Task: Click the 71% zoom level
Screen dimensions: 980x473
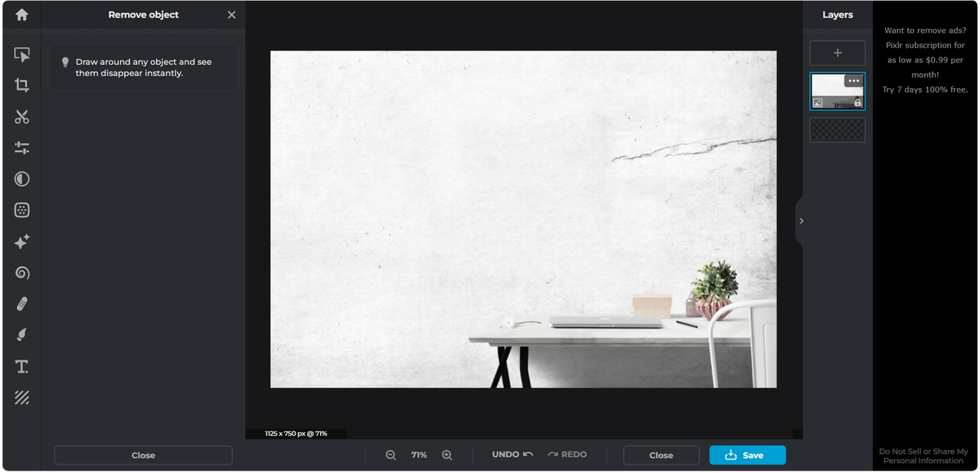Action: (x=419, y=455)
